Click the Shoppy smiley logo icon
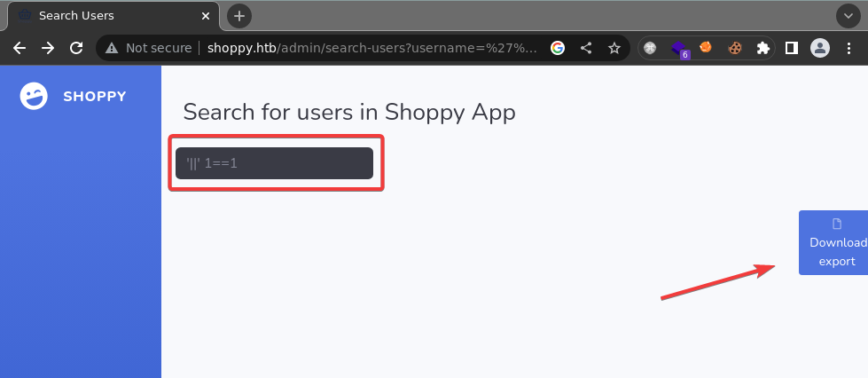The image size is (868, 378). point(34,96)
